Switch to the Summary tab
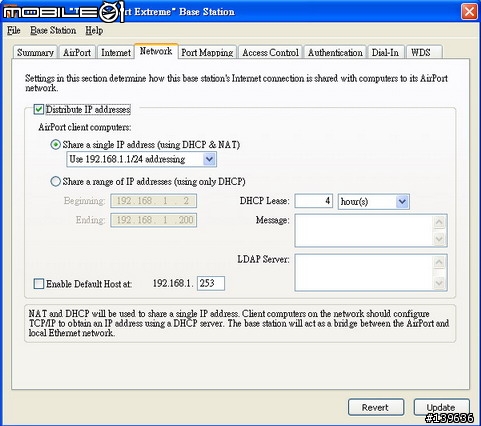481x426 pixels. (35, 53)
